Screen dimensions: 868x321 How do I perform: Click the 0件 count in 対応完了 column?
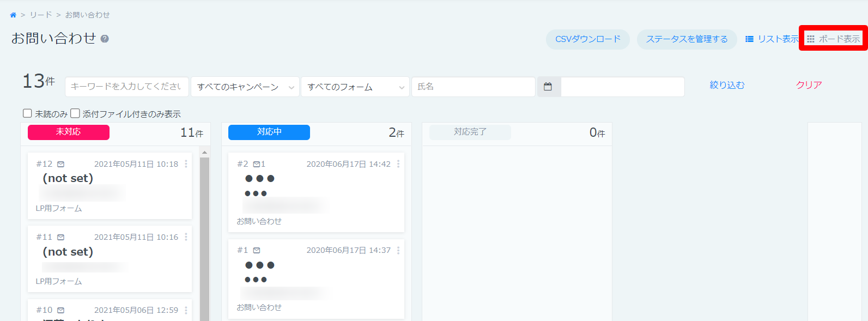tap(597, 132)
